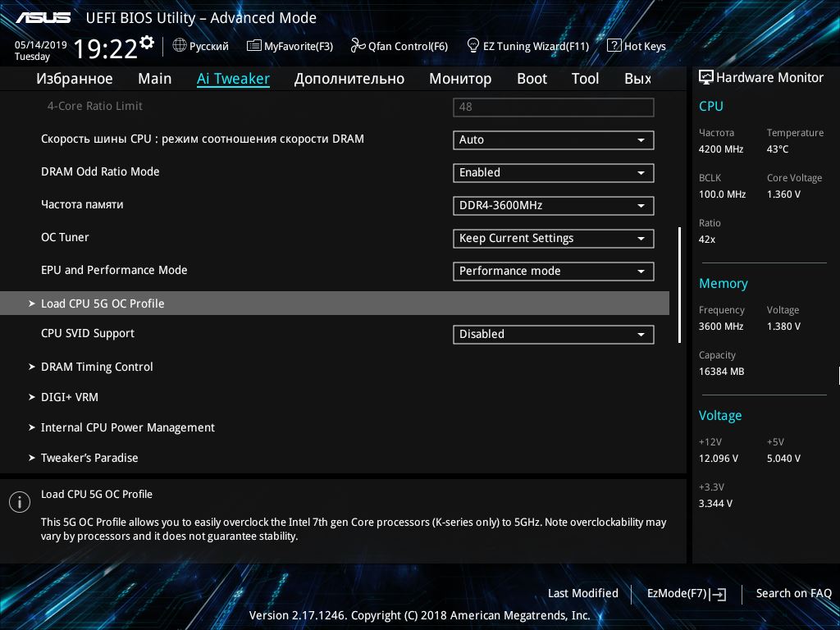840x630 pixels.
Task: Click the memory voltage value 1.380 V
Action: [783, 326]
